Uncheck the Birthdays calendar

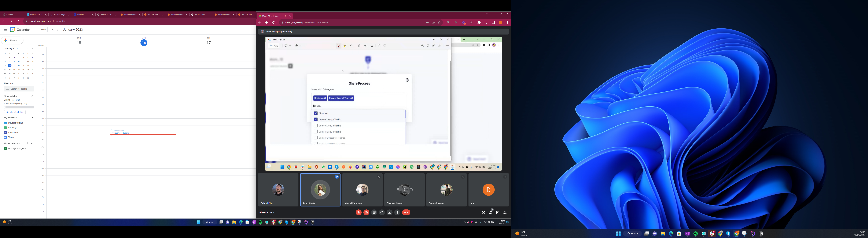point(5,128)
